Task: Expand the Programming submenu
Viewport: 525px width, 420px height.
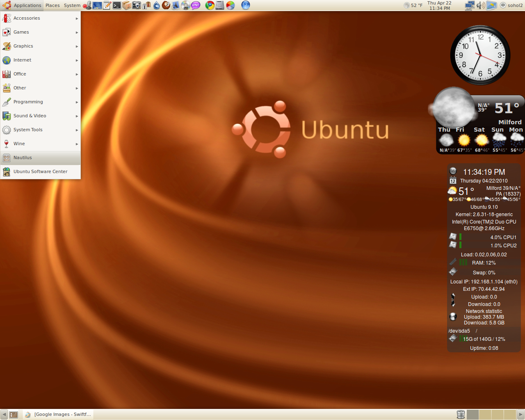Action: tap(40, 102)
